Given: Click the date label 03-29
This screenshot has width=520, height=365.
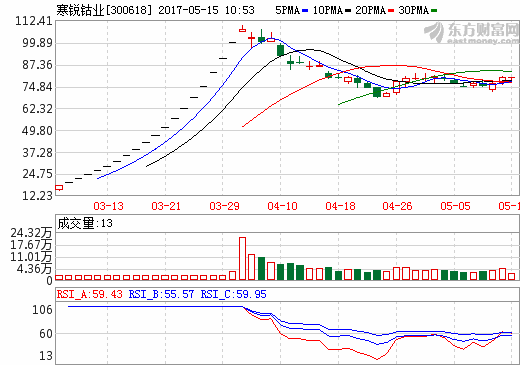Looking at the screenshot, I should (x=224, y=206).
